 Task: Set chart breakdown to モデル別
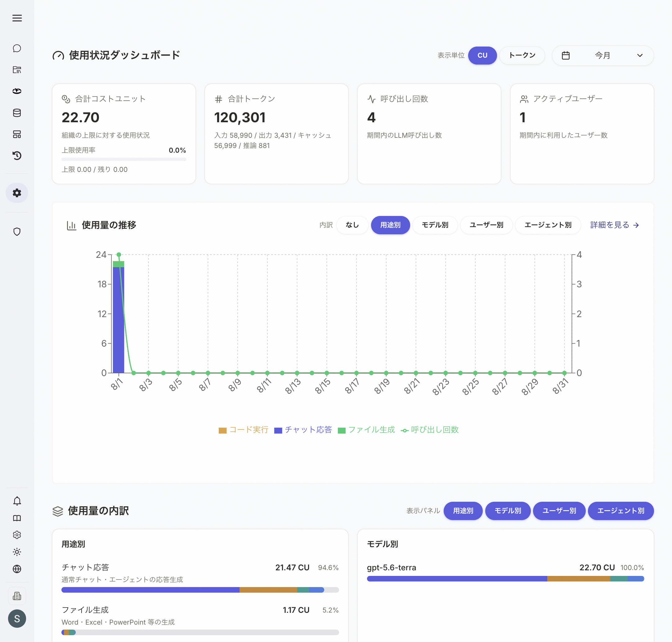pyautogui.click(x=435, y=225)
